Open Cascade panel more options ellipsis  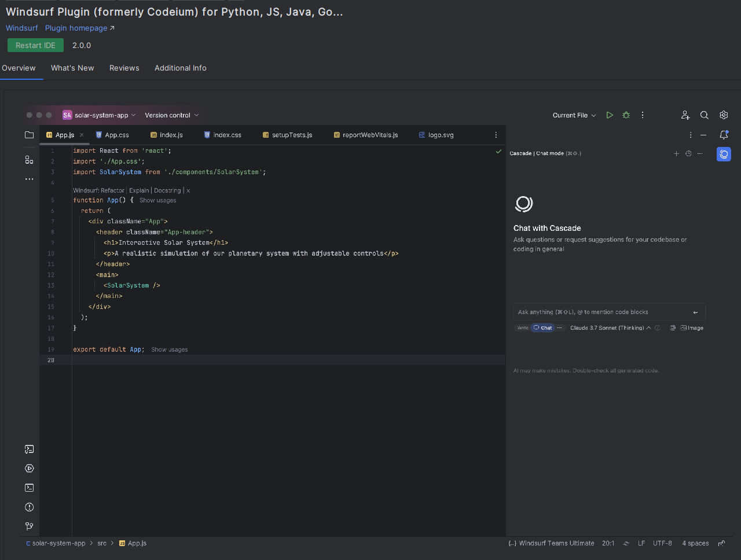click(700, 153)
